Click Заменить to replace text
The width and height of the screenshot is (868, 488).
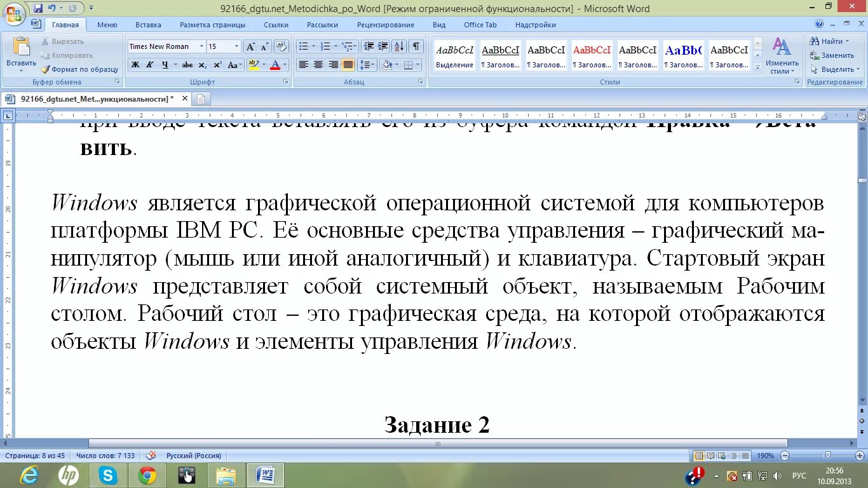[x=832, y=55]
